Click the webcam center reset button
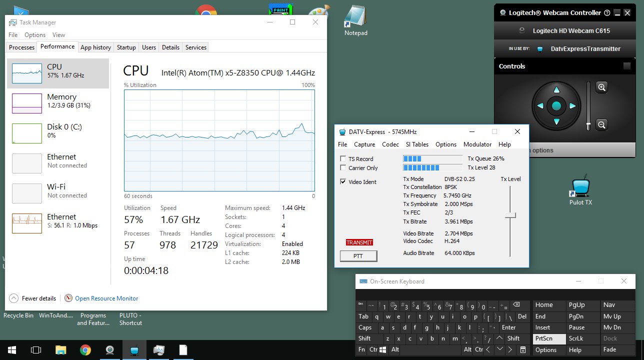 coord(556,106)
